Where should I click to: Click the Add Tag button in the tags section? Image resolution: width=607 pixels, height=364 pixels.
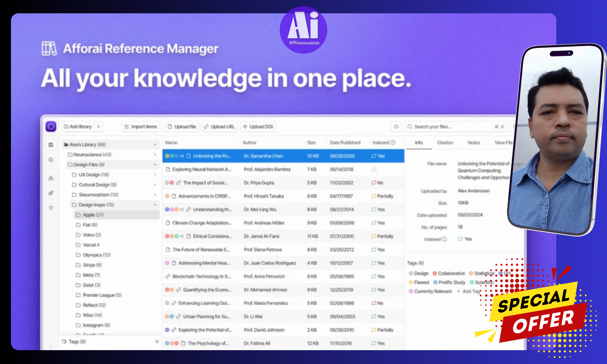(x=469, y=291)
